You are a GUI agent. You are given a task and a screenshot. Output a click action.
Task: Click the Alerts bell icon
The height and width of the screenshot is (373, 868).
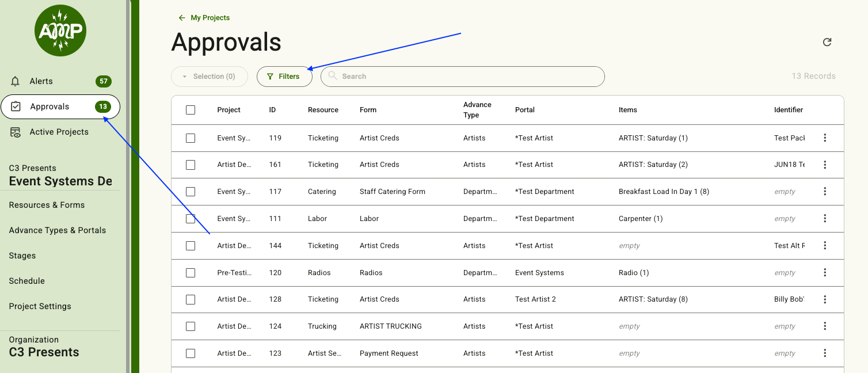coord(16,81)
